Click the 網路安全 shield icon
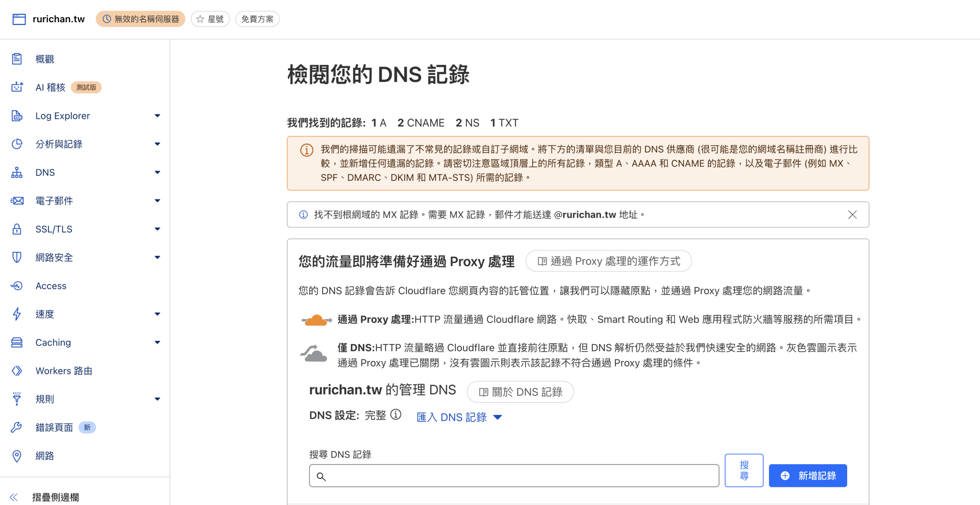This screenshot has height=505, width=980. [17, 257]
